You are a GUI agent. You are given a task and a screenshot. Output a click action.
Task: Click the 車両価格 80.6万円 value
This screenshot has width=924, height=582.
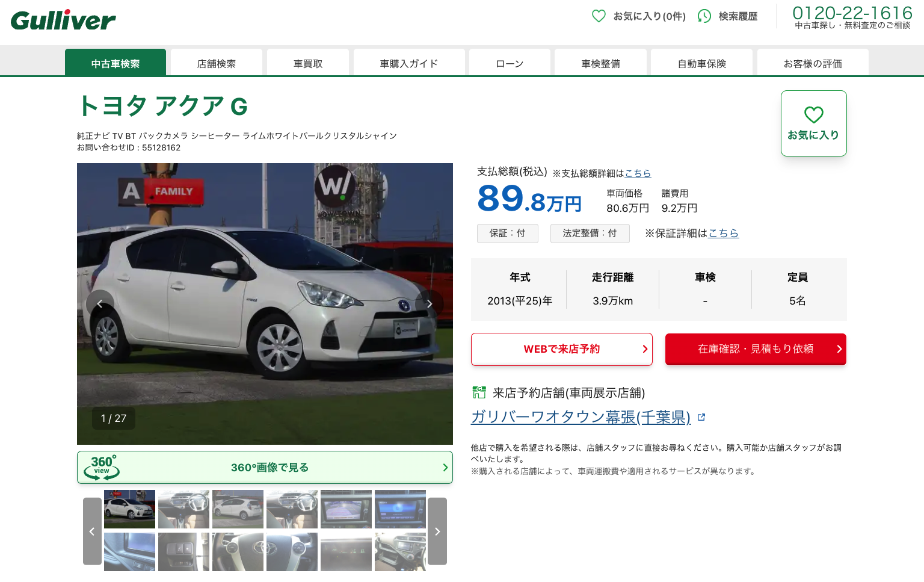(x=627, y=208)
